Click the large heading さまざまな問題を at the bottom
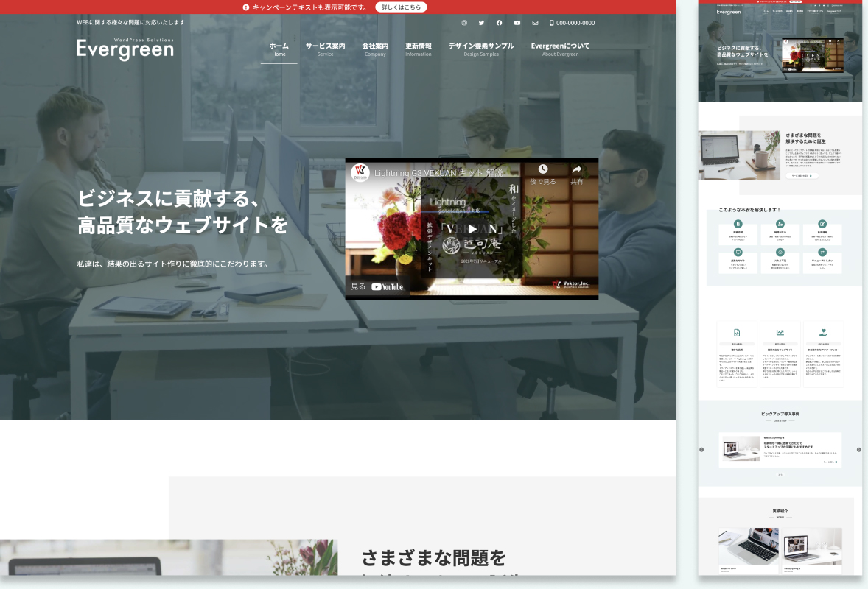868x589 pixels. click(434, 558)
